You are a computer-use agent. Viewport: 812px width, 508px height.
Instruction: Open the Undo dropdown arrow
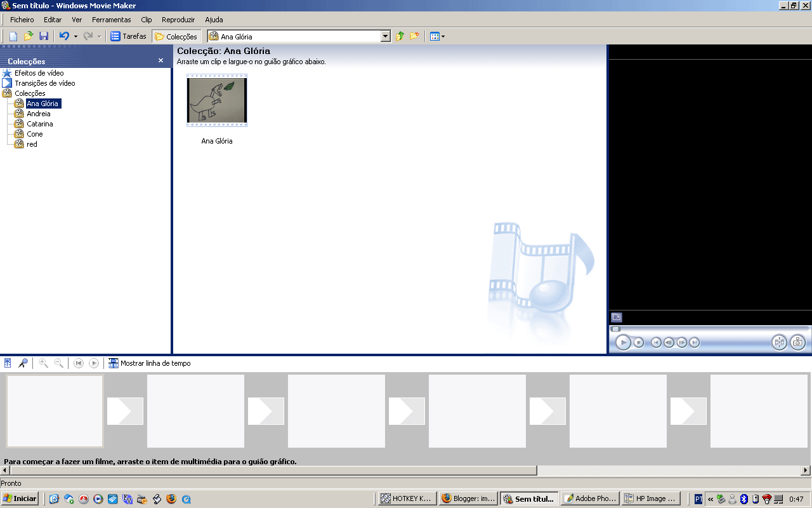pos(75,36)
